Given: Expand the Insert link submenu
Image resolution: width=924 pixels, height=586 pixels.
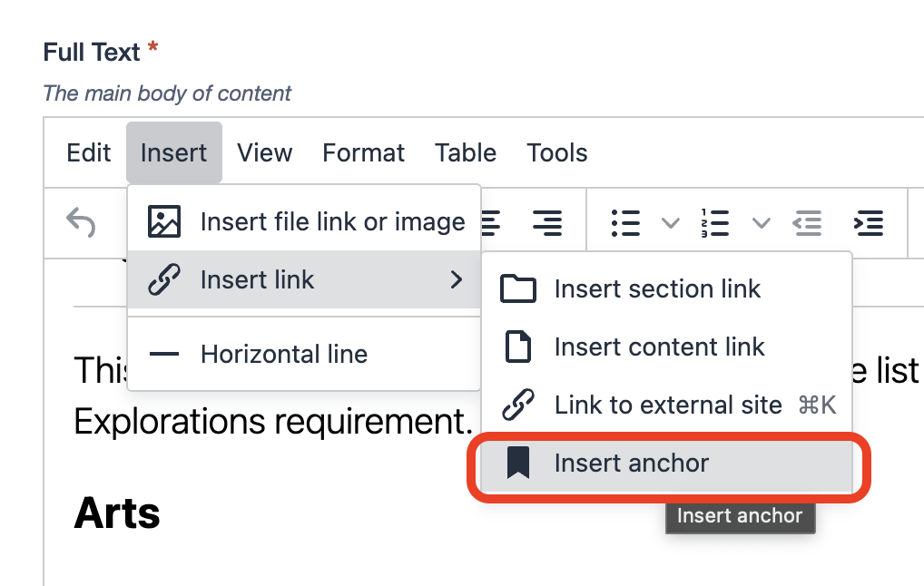Looking at the screenshot, I should [x=304, y=279].
